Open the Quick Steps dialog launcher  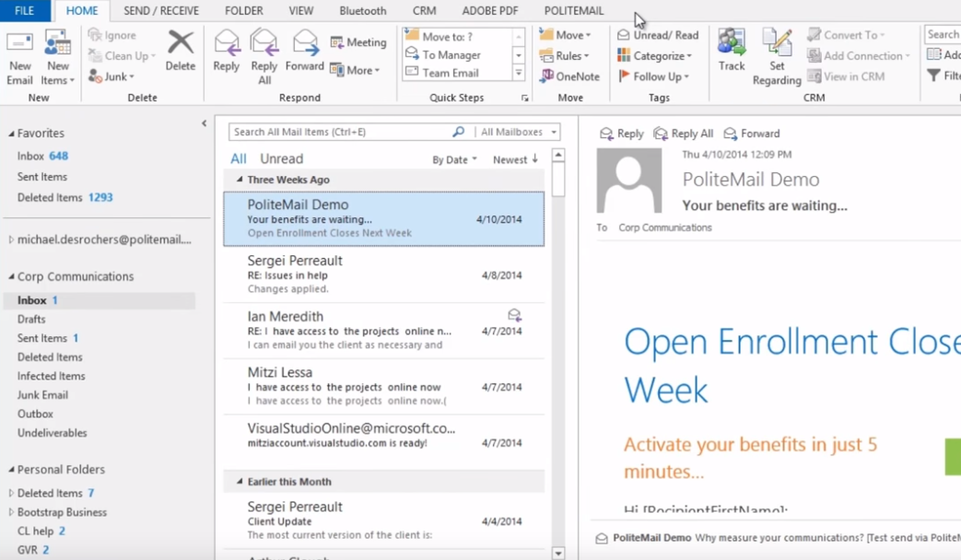tap(525, 95)
